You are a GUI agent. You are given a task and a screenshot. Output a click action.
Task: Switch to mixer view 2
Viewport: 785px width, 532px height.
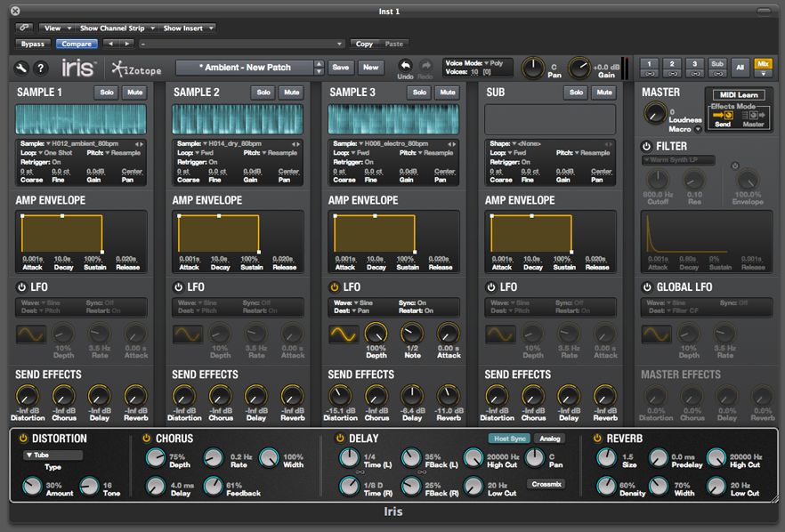[672, 63]
